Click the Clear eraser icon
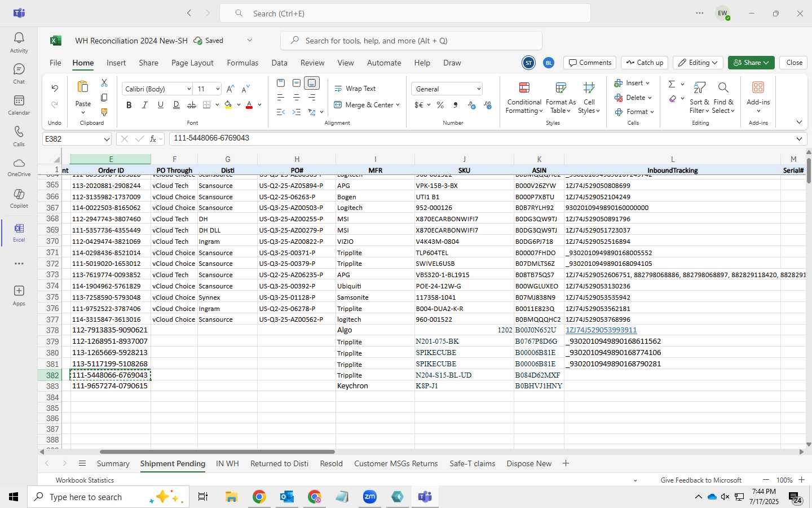The image size is (812, 508). (672, 99)
